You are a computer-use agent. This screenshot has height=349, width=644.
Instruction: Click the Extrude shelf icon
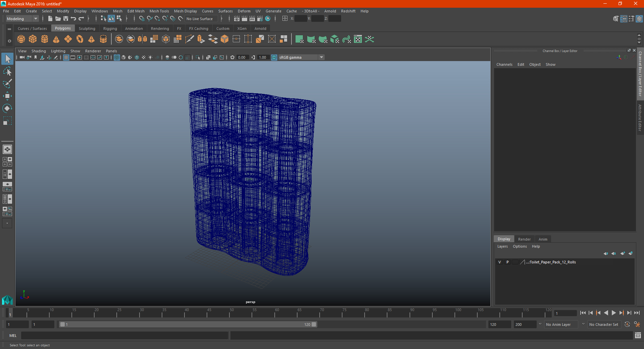click(x=201, y=39)
